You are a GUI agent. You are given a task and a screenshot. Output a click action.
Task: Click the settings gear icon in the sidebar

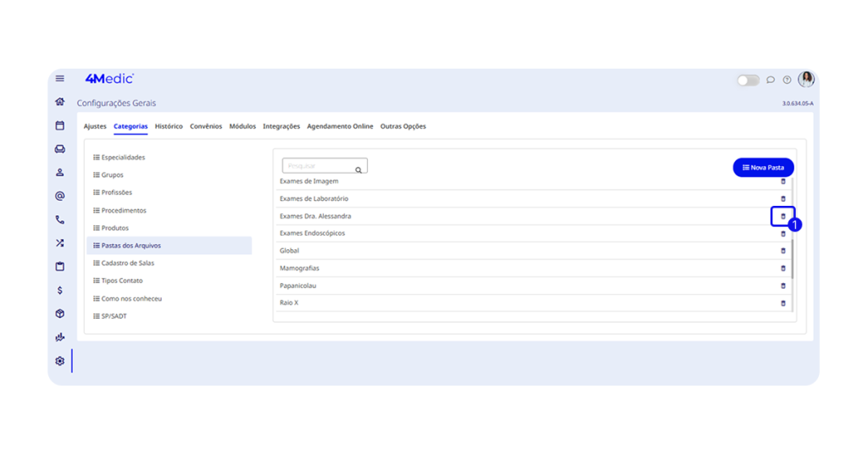(x=59, y=361)
